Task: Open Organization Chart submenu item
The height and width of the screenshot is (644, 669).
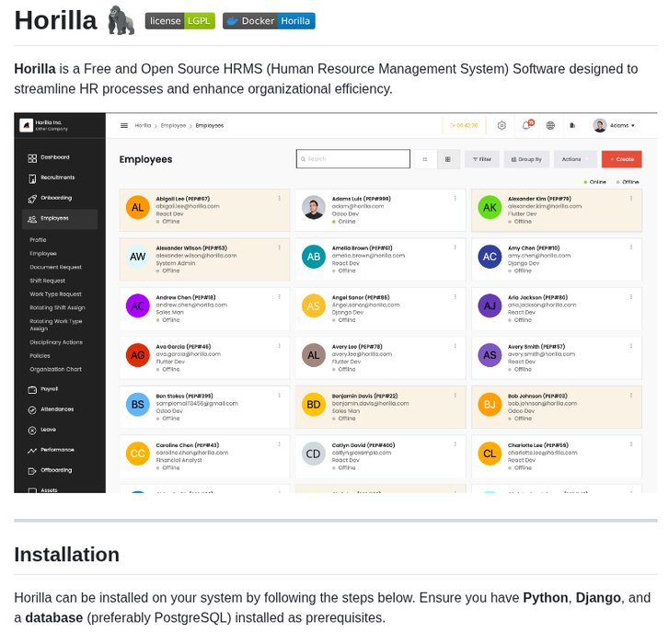Action: tap(55, 369)
